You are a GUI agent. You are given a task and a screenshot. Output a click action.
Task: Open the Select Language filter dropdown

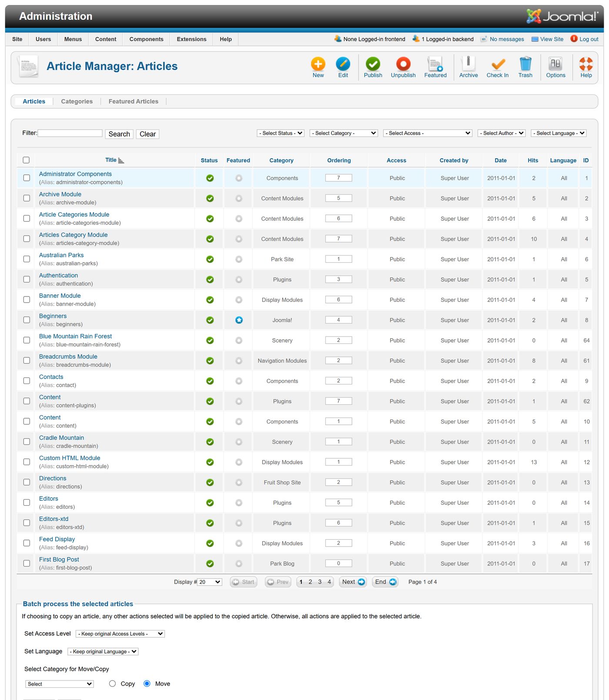(559, 133)
